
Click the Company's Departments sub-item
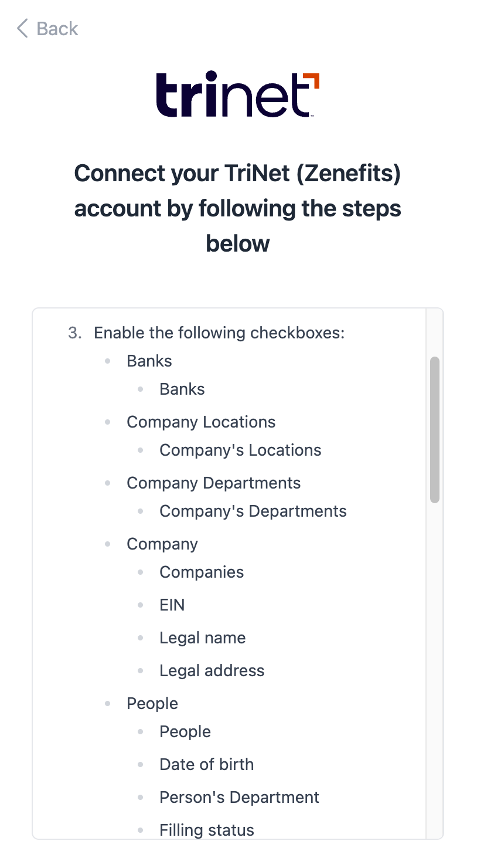(x=253, y=511)
